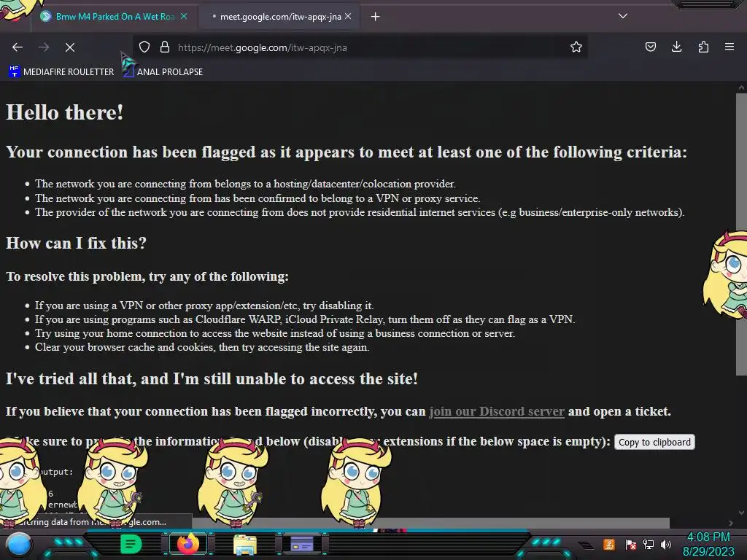Screen dimensions: 747x560
Task: Open the purple window app on taskbar
Action: click(302, 544)
